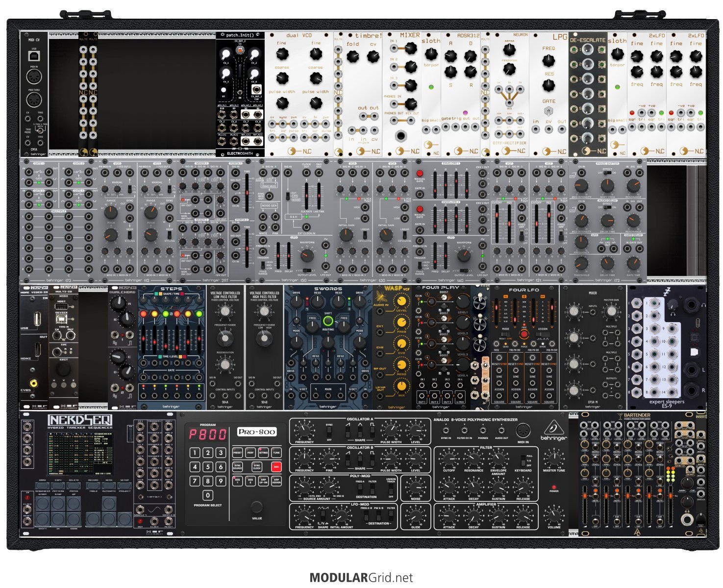Select the Pro-800 SETTINGS tab button
The image size is (723, 588).
263,452
